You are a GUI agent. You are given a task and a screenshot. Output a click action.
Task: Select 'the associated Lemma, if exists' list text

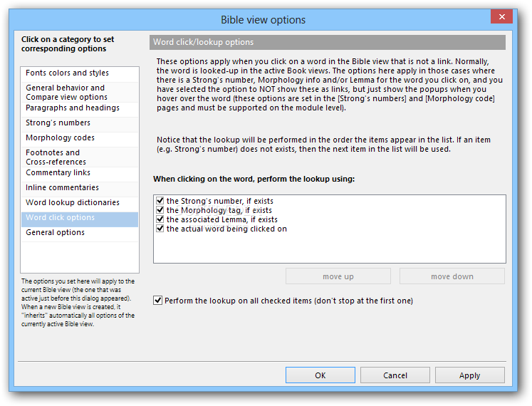[222, 219]
